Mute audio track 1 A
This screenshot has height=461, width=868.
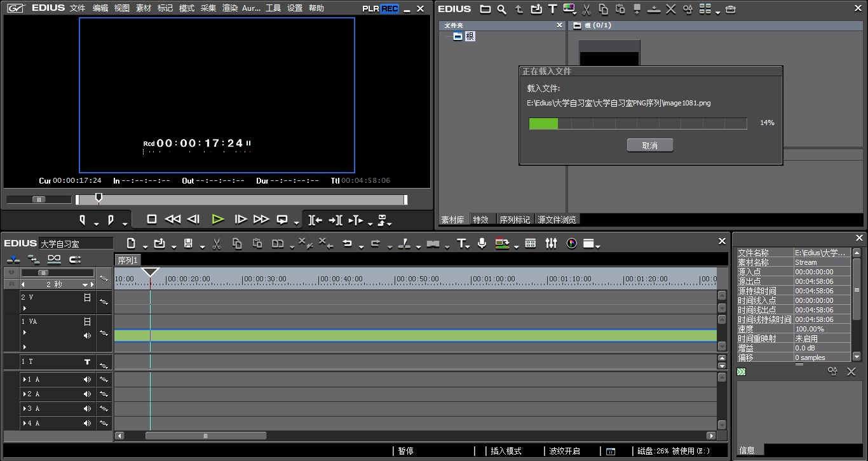coord(87,379)
